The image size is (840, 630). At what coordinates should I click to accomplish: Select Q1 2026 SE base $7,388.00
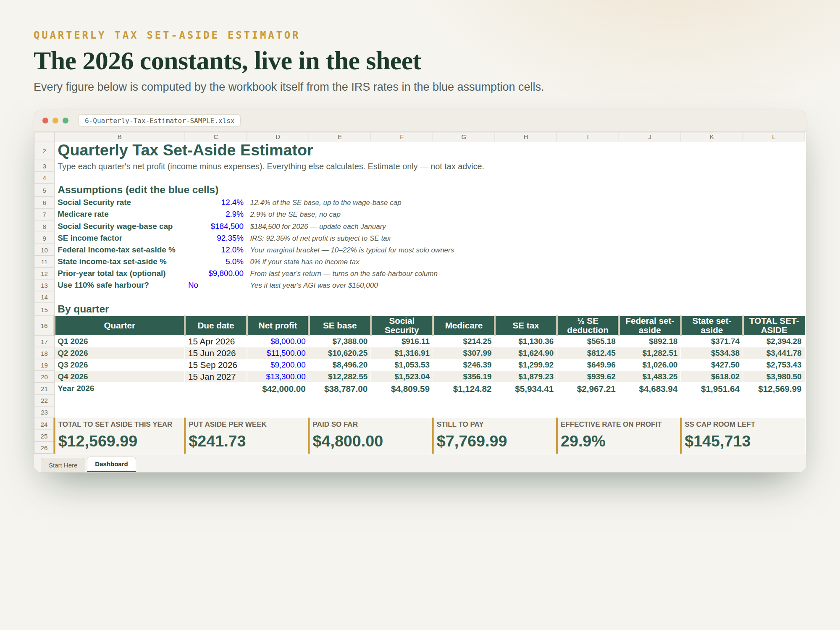[340, 341]
